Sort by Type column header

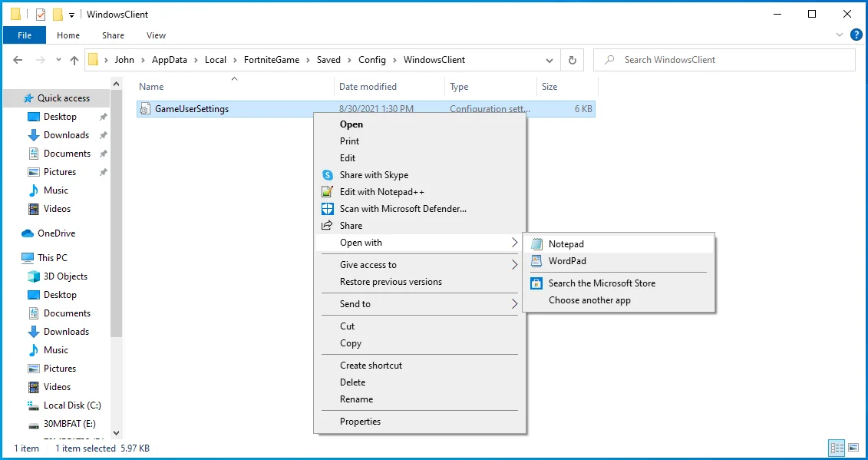(x=459, y=87)
